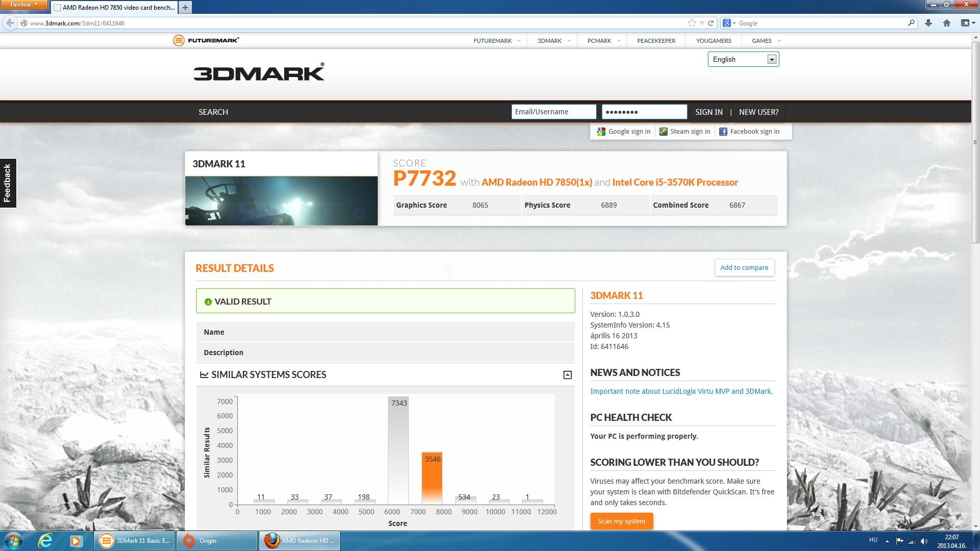
Task: Click the green valid result info icon
Action: click(208, 302)
